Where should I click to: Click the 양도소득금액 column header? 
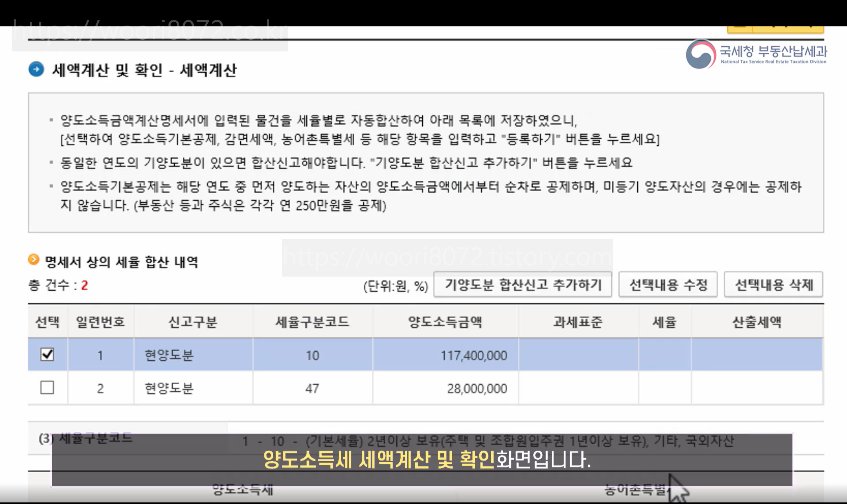tap(445, 322)
